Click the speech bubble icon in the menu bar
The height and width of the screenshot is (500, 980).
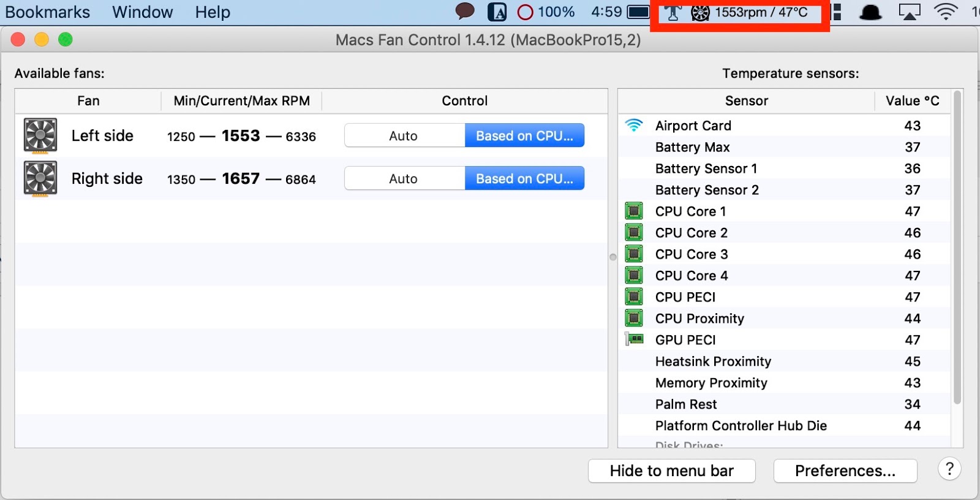coord(465,12)
